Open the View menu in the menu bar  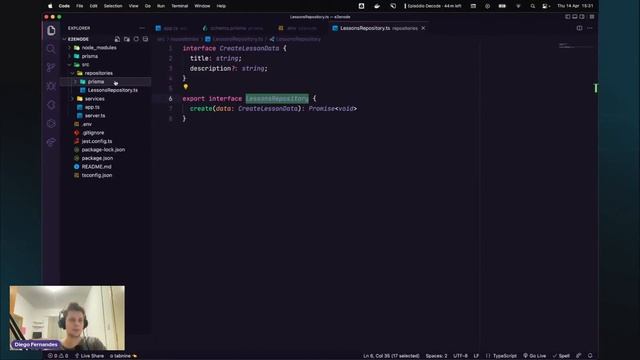(133, 6)
